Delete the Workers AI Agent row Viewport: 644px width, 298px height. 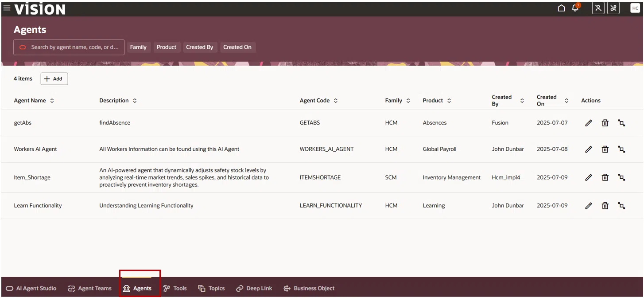pyautogui.click(x=605, y=149)
